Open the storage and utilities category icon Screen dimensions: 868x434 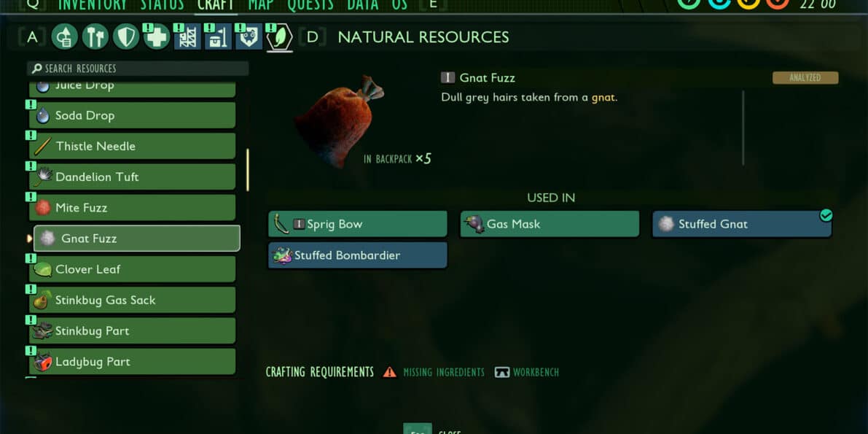[218, 37]
